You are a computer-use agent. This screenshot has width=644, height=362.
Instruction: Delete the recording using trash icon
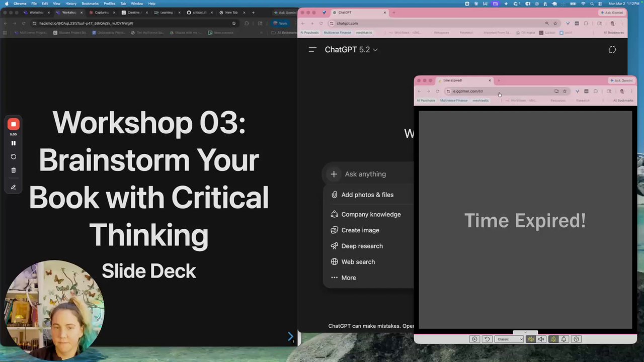(14, 170)
